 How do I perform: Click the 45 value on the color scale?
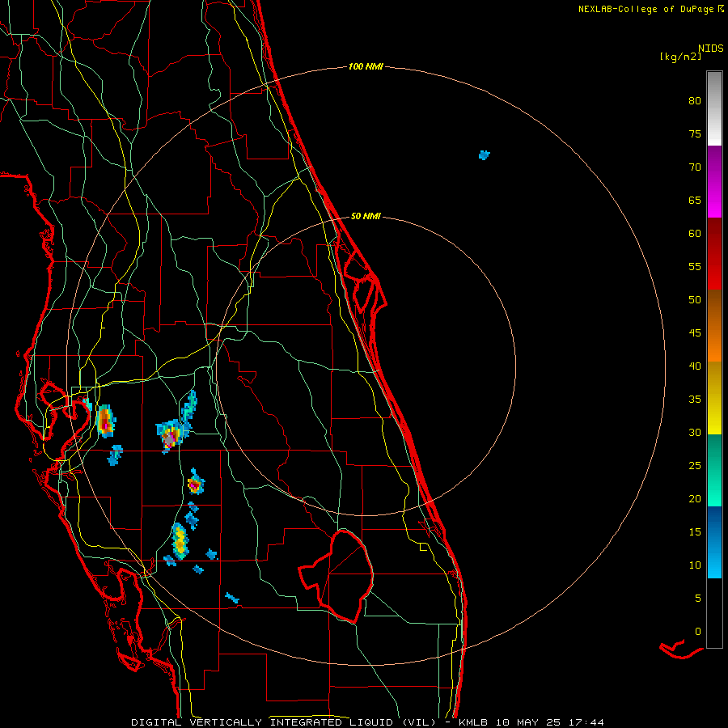click(x=695, y=333)
